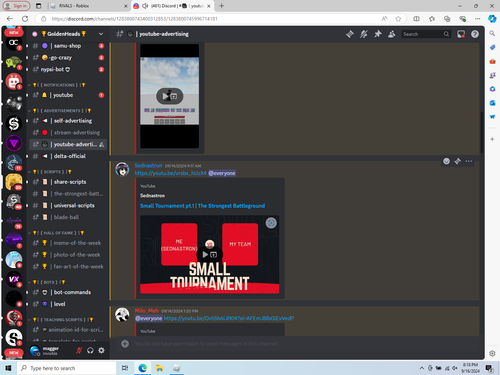
Task: Open the go-crazy channel
Action: 68,58
